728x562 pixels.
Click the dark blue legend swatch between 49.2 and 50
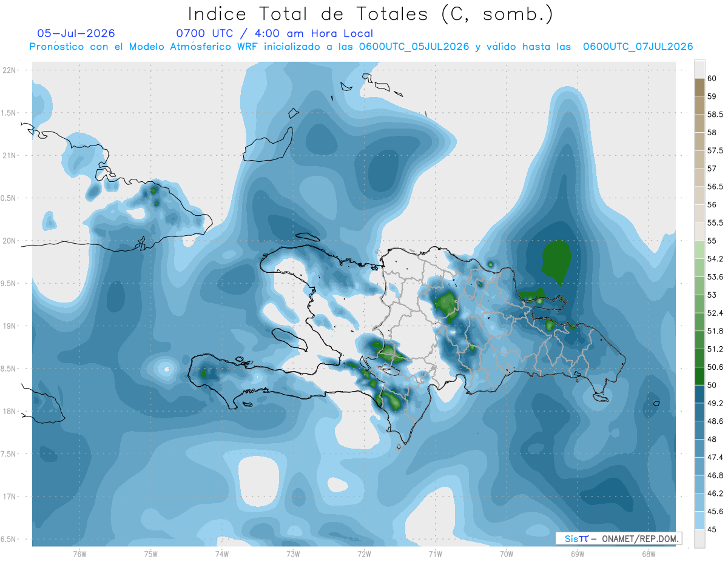[699, 394]
